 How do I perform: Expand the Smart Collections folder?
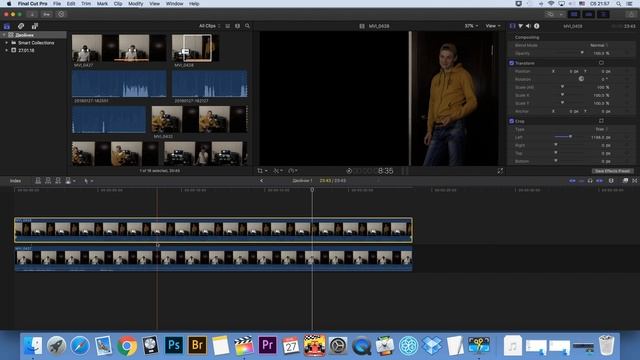pyautogui.click(x=6, y=43)
